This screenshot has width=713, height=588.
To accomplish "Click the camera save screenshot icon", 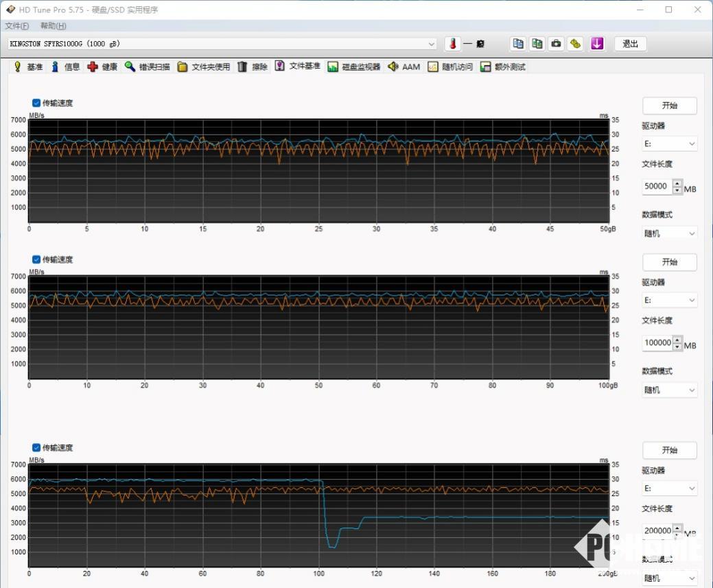I will (x=556, y=44).
